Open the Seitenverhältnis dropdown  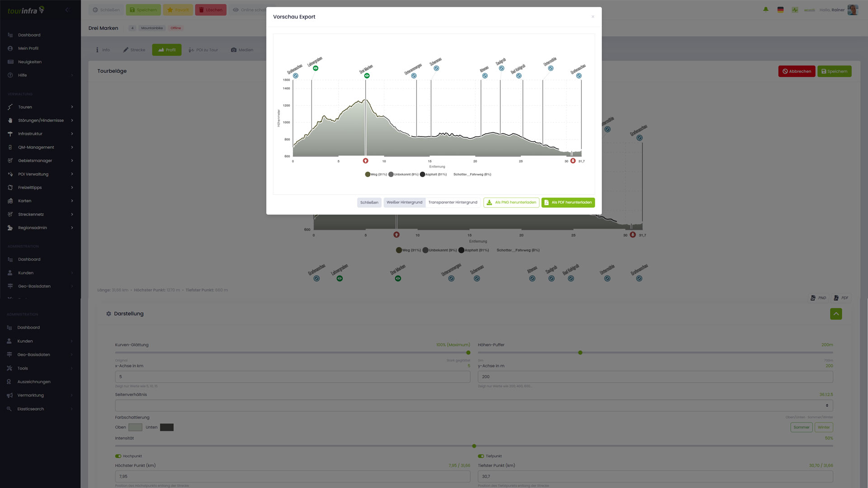[x=474, y=405]
